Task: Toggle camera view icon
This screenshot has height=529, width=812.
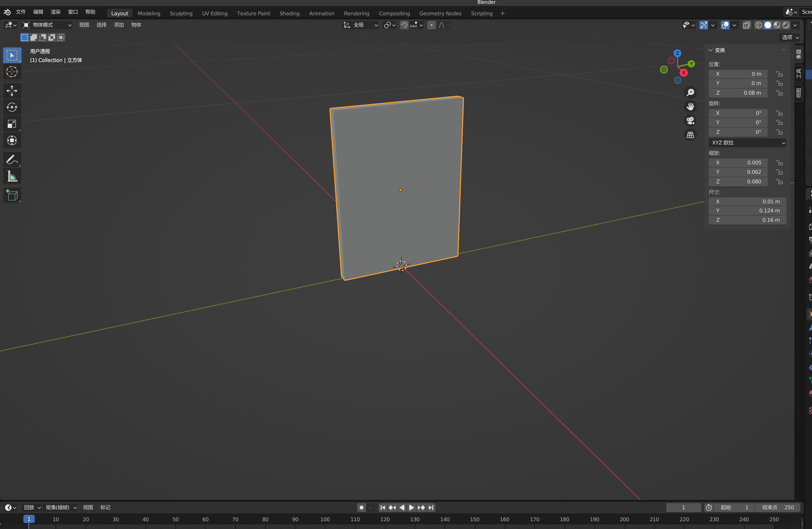Action: click(690, 120)
